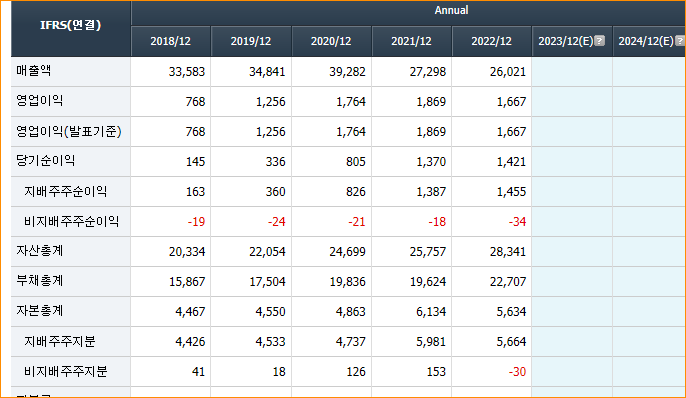Click the 28,341 total assets value
The height and width of the screenshot is (398, 686).
(508, 252)
